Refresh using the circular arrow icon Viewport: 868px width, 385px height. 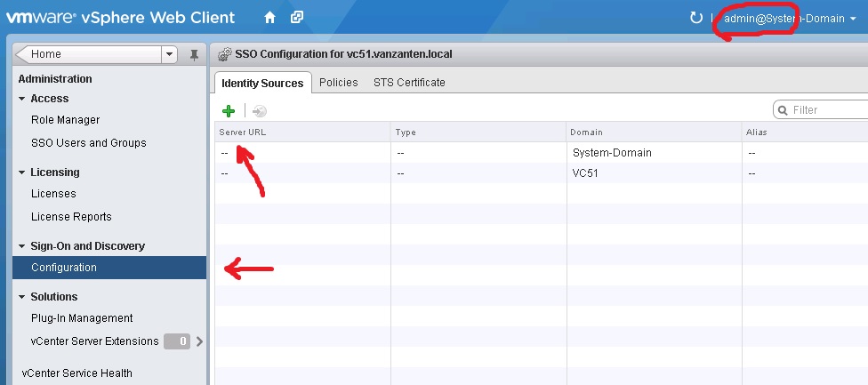(695, 19)
